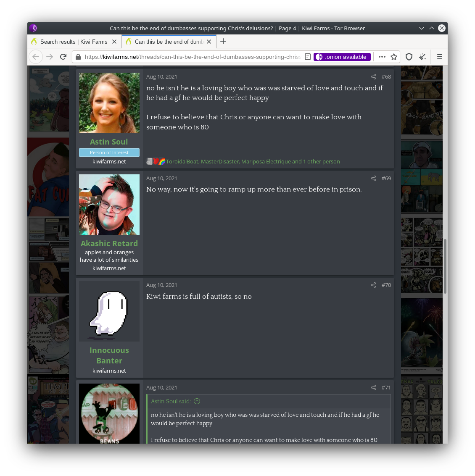Maximize window with the up-chevron button
475x476 pixels.
pos(432,28)
